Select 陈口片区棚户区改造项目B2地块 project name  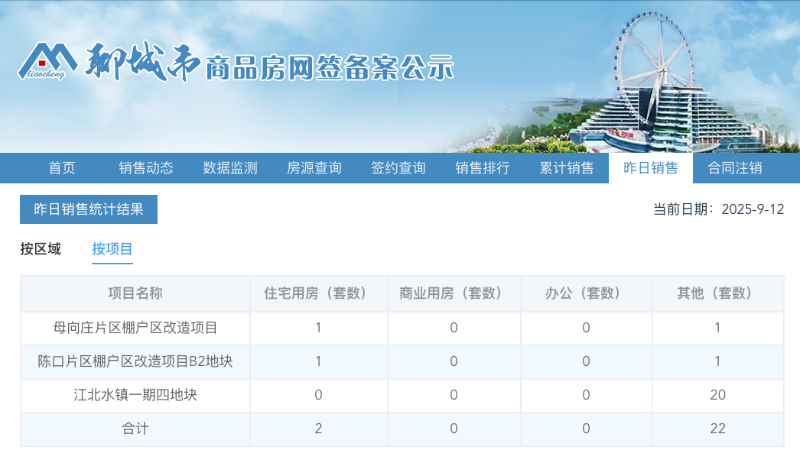tap(135, 362)
